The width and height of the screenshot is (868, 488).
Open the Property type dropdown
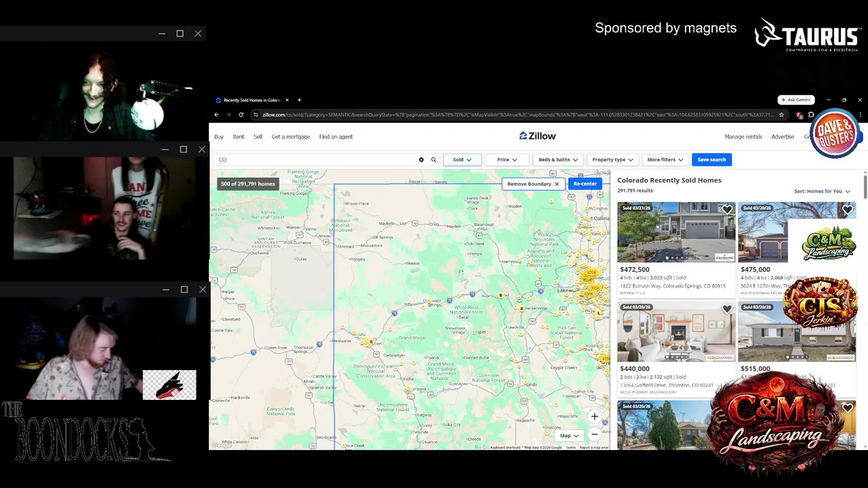(612, 159)
